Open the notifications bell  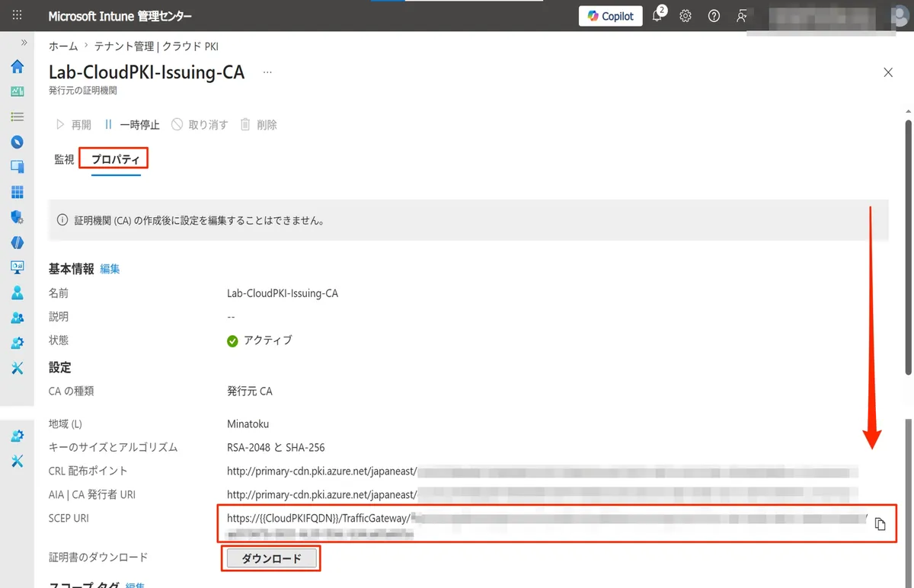click(x=657, y=16)
